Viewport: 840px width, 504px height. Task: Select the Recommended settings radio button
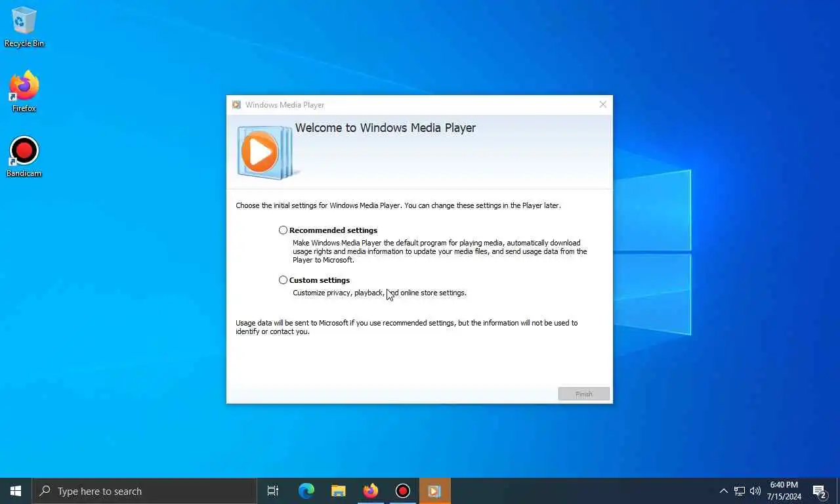tap(283, 230)
